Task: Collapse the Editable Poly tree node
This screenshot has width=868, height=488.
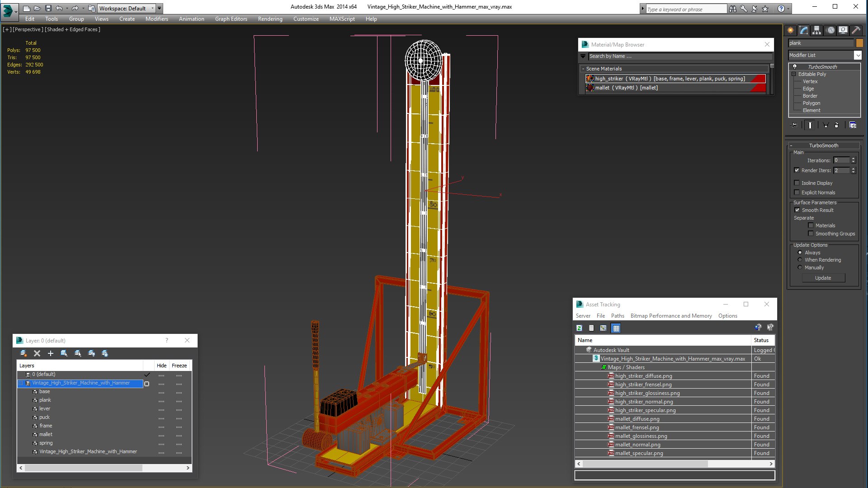Action: [x=793, y=74]
